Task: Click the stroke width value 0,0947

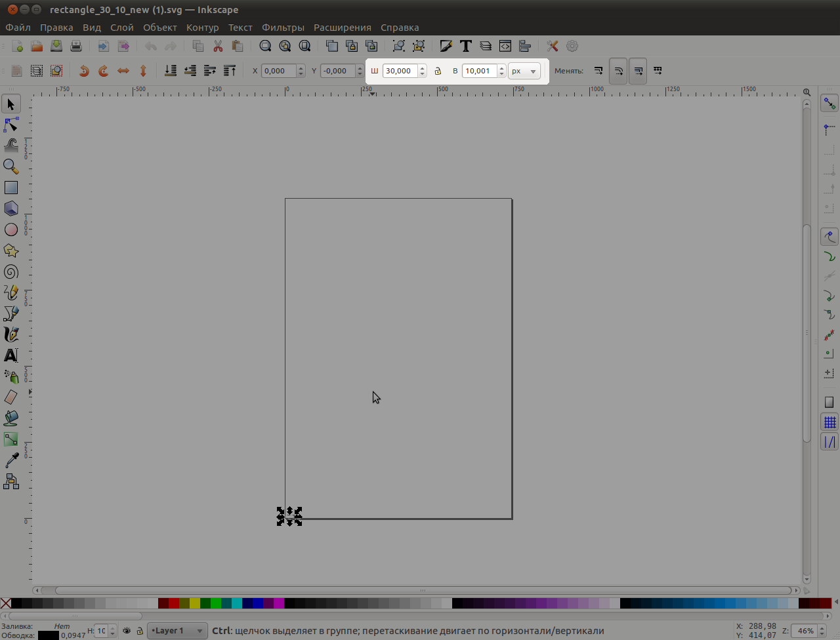Action: pyautogui.click(x=73, y=635)
